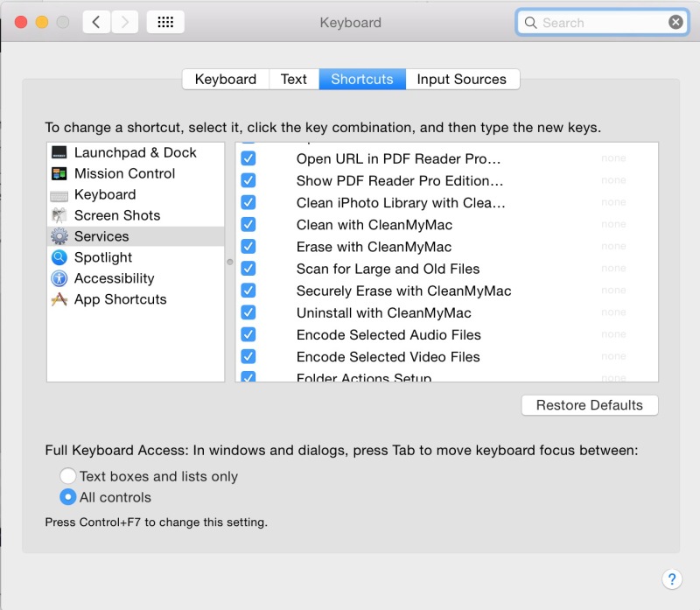Viewport: 700px width, 610px height.
Task: Select 'Scan for Large and Old Files' row
Action: coord(446,269)
